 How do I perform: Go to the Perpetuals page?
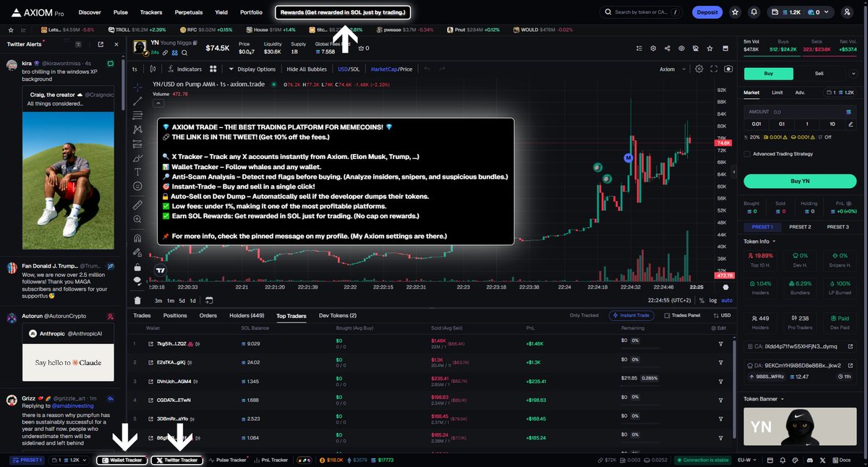click(189, 12)
